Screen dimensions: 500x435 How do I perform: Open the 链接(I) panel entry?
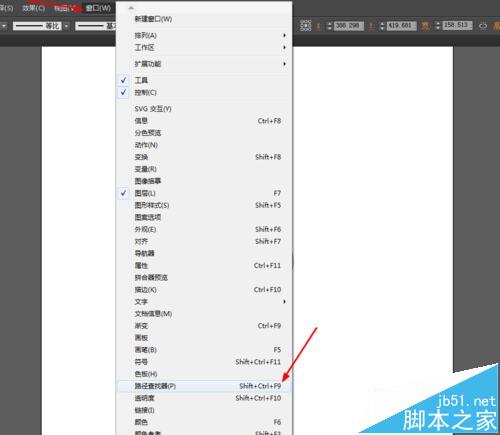[x=204, y=410]
